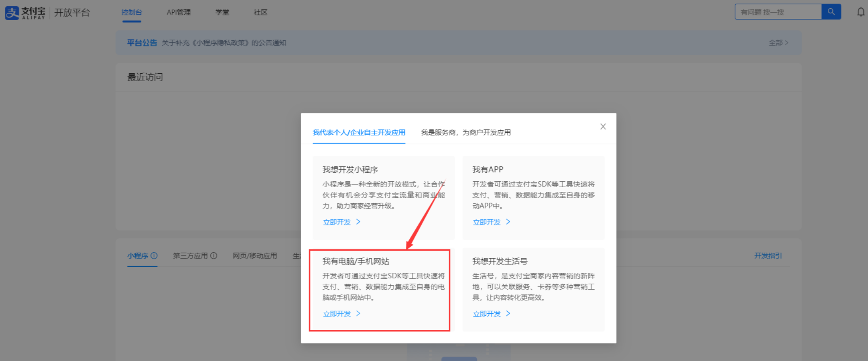Open the 开发指引 link

[767, 255]
